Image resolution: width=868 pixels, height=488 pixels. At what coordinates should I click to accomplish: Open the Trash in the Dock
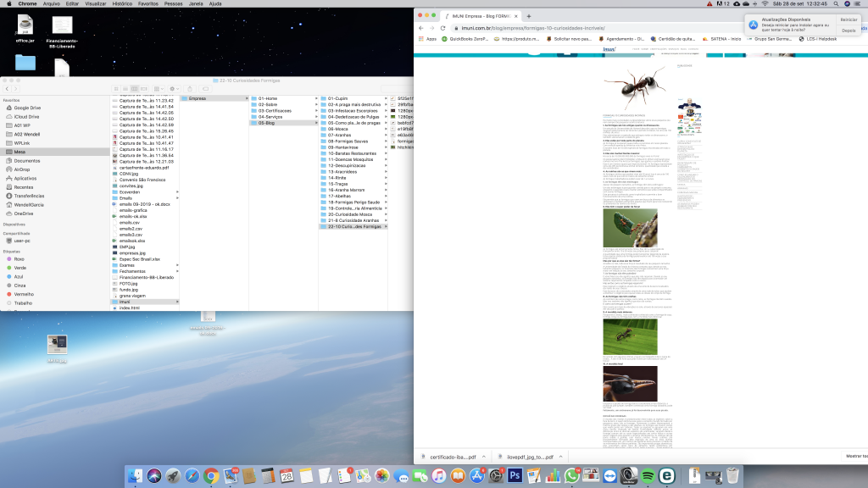(732, 476)
